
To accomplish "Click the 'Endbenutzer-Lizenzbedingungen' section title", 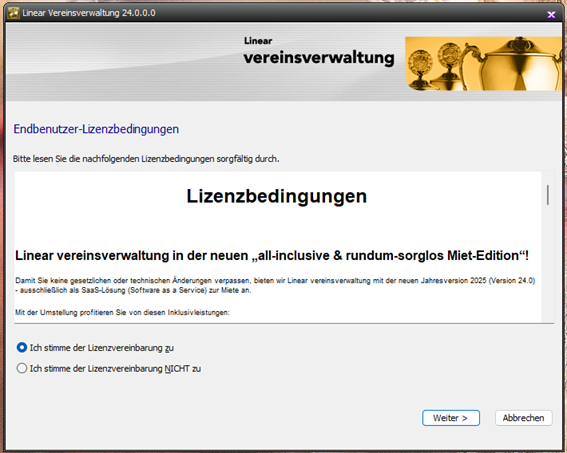I will point(96,129).
